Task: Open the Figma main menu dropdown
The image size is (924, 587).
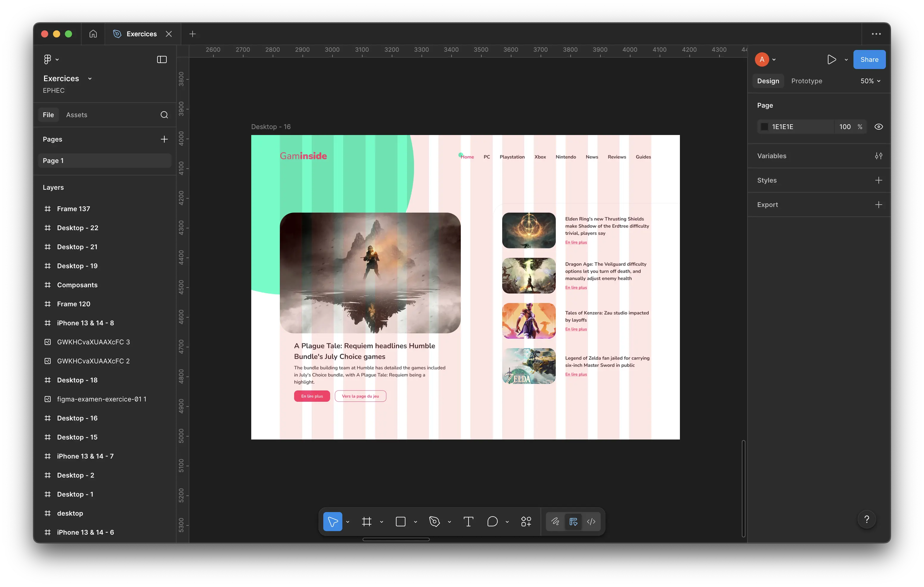Action: pyautogui.click(x=51, y=59)
